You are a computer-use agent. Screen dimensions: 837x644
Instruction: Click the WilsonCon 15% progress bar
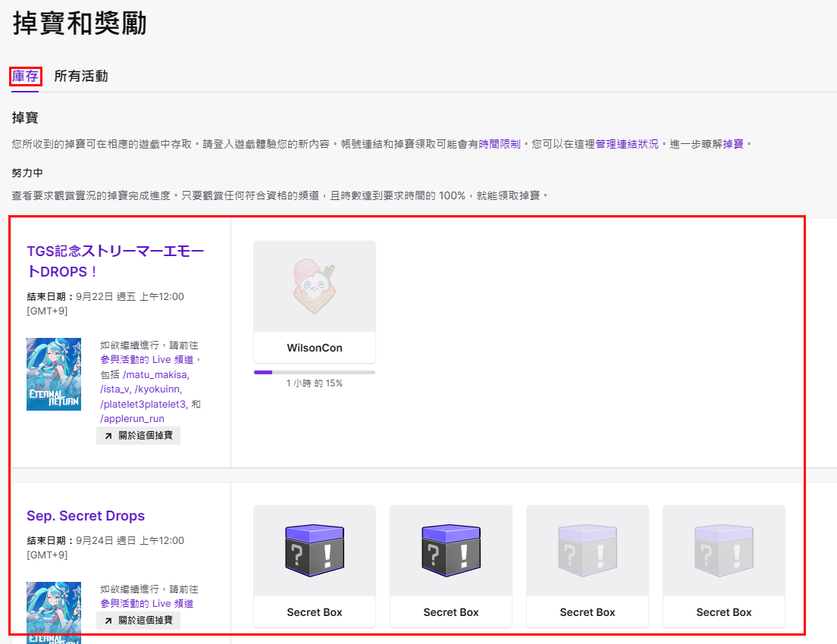pos(314,372)
